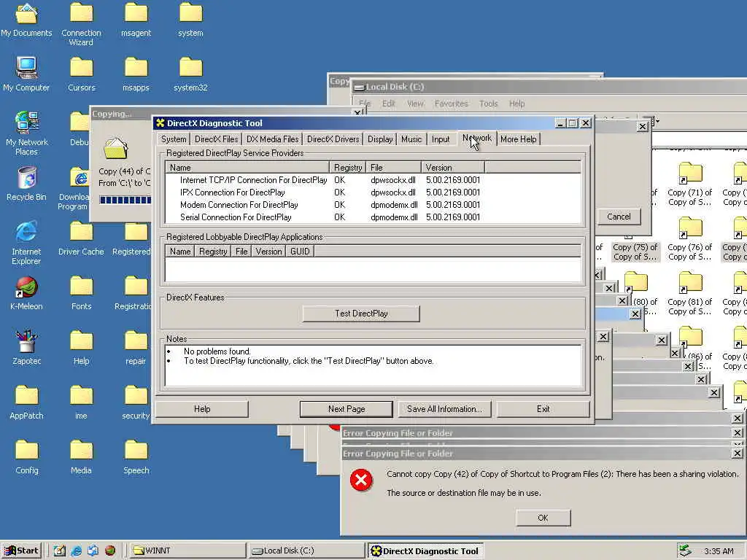
Task: Open My Network Places icon
Action: [x=26, y=133]
